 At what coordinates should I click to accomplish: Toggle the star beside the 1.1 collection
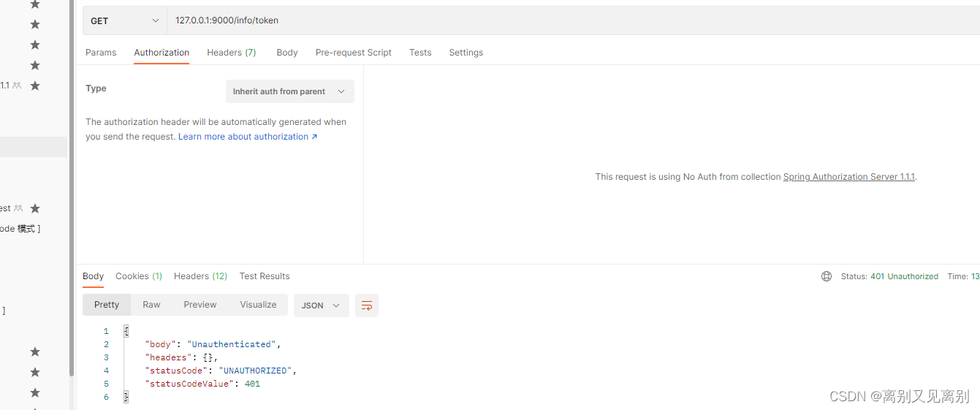coord(34,86)
